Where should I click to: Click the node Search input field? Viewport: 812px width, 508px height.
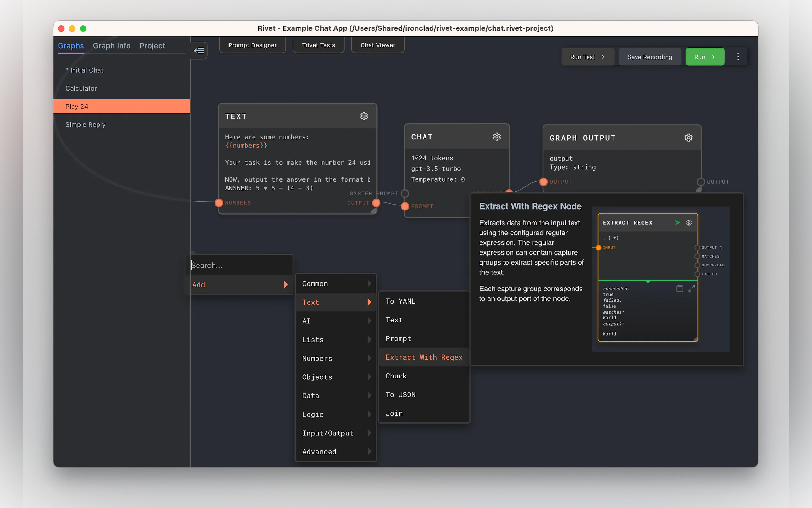point(240,266)
